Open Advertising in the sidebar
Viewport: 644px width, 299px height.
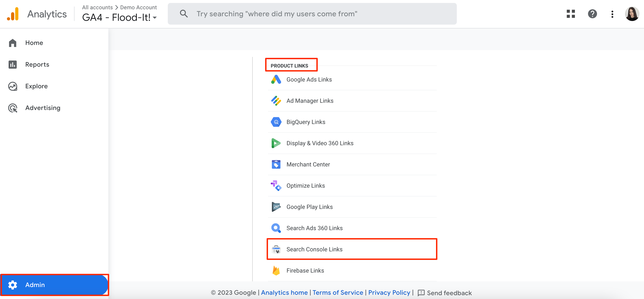tap(54, 108)
